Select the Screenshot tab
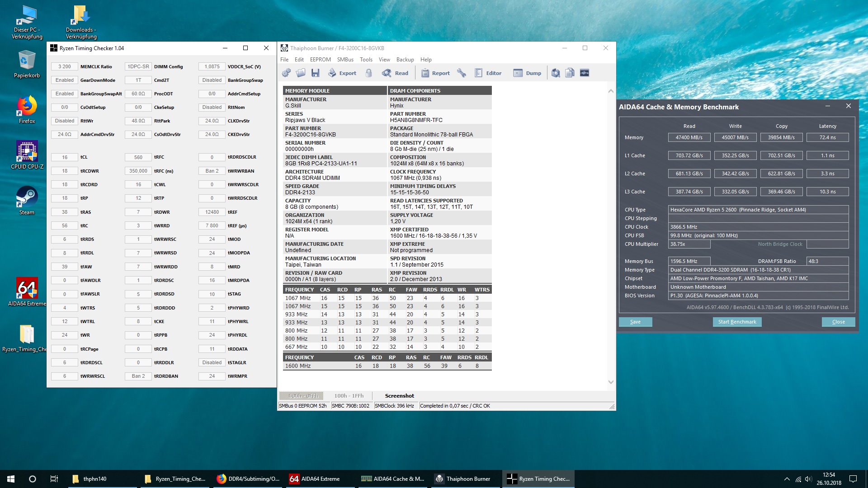This screenshot has height=488, width=868. [x=399, y=396]
